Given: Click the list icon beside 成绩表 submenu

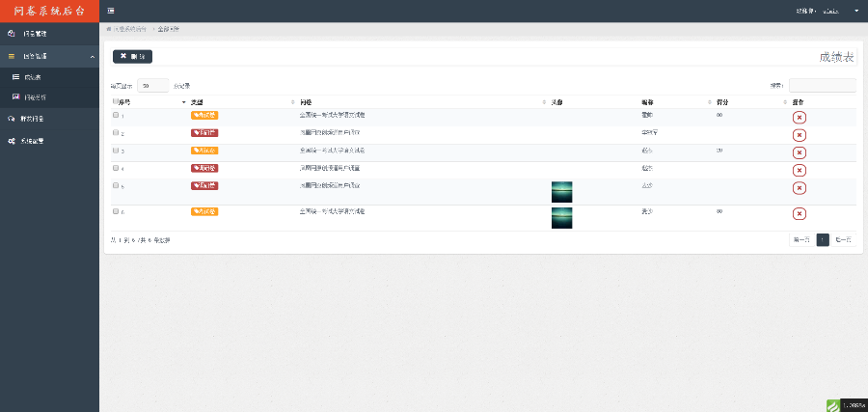Looking at the screenshot, I should point(16,77).
